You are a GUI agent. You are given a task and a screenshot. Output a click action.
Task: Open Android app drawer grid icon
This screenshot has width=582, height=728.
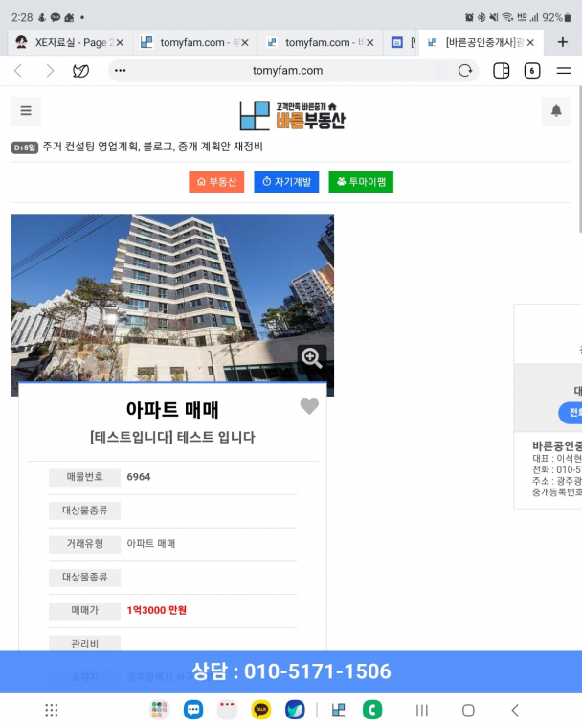click(x=52, y=710)
